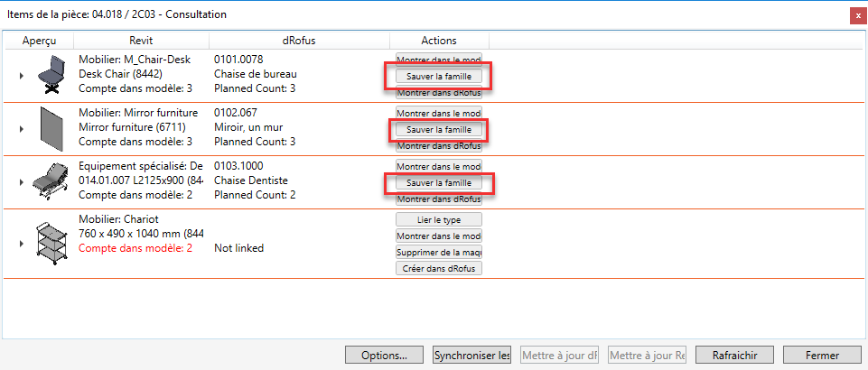Sort by the Revit column header
Image resolution: width=868 pixels, height=370 pixels.
click(141, 41)
